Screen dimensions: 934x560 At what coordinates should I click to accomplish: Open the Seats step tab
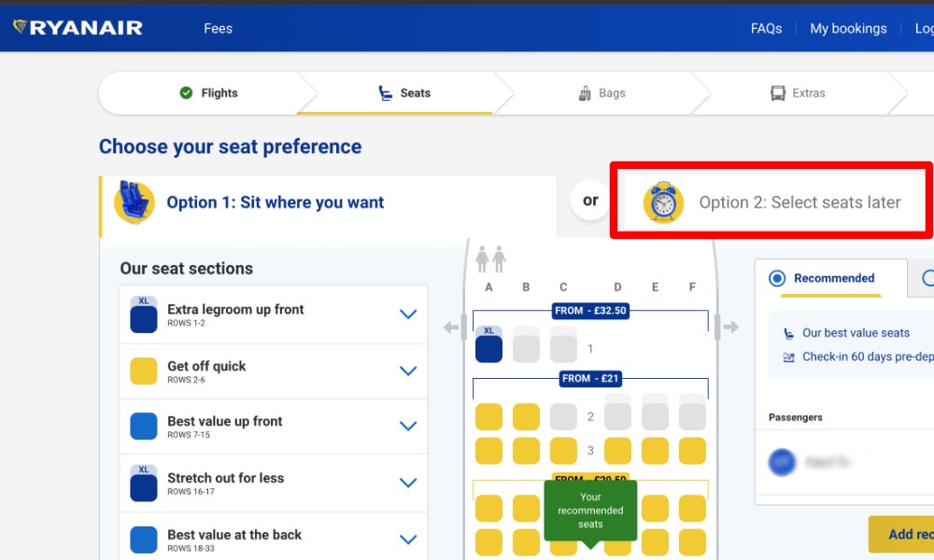405,92
